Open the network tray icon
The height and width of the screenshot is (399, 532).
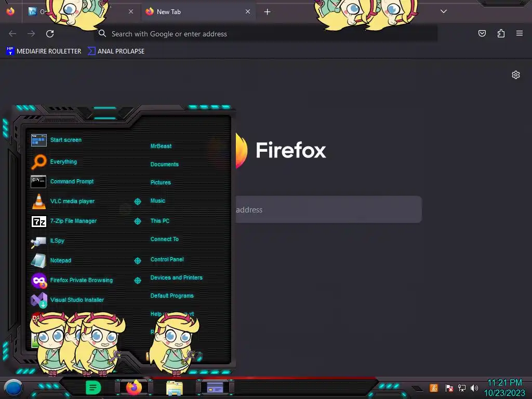tap(461, 388)
